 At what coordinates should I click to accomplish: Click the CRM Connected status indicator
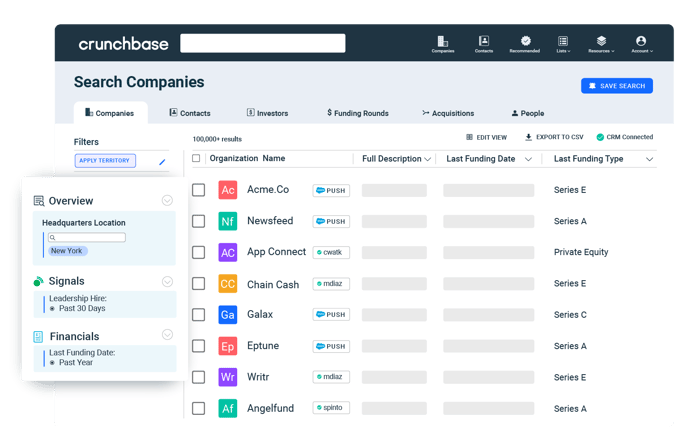coord(625,137)
